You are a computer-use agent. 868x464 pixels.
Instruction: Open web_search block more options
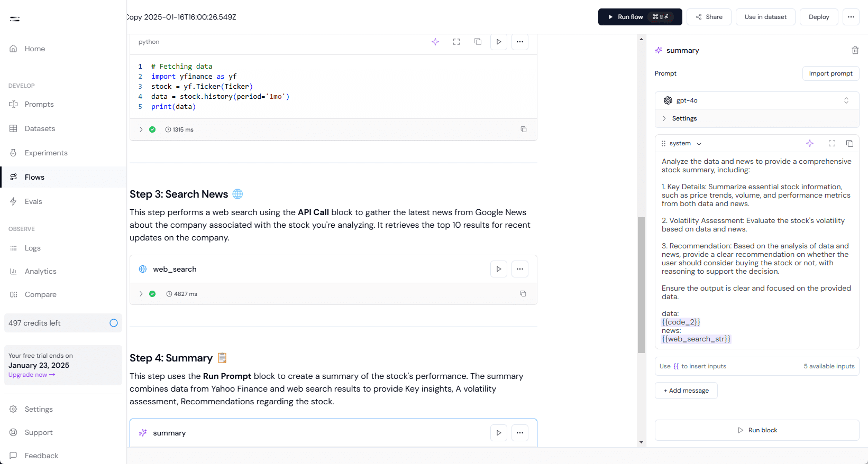[x=520, y=269]
